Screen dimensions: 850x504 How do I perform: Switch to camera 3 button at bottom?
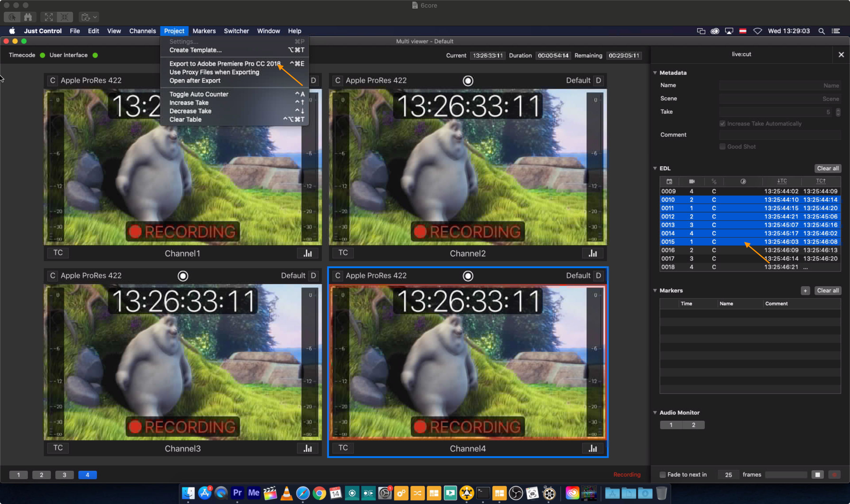[x=65, y=475]
